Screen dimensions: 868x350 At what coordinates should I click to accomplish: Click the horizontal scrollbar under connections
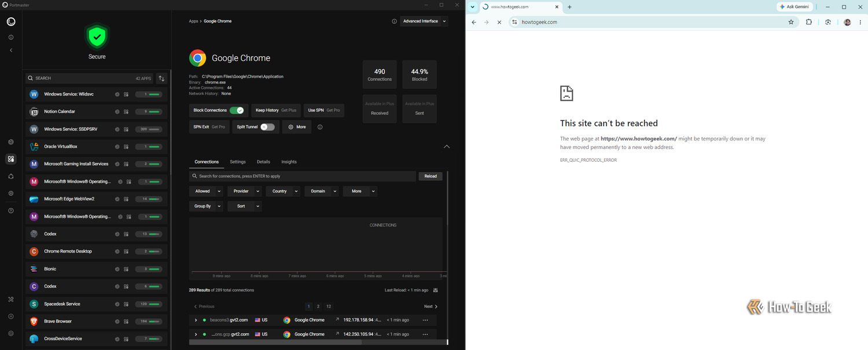coord(275,342)
